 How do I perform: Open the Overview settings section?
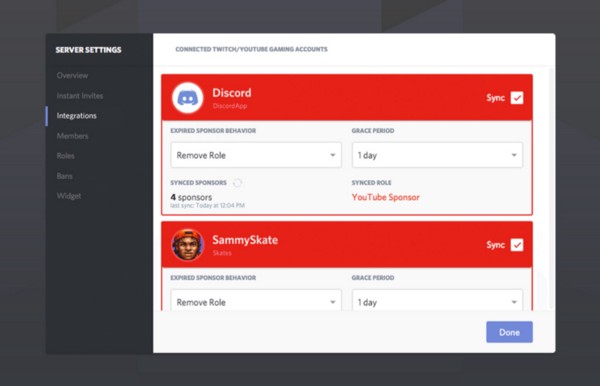click(x=72, y=75)
